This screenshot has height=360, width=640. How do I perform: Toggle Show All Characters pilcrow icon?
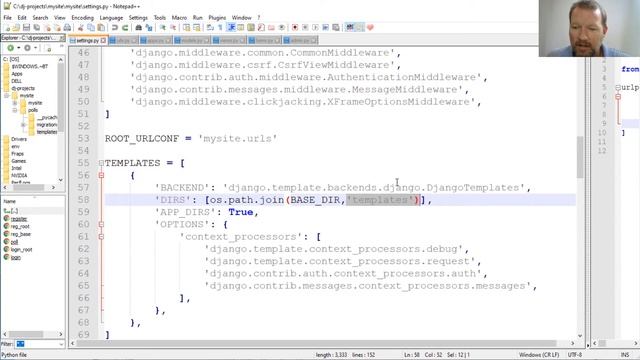tap(220, 28)
